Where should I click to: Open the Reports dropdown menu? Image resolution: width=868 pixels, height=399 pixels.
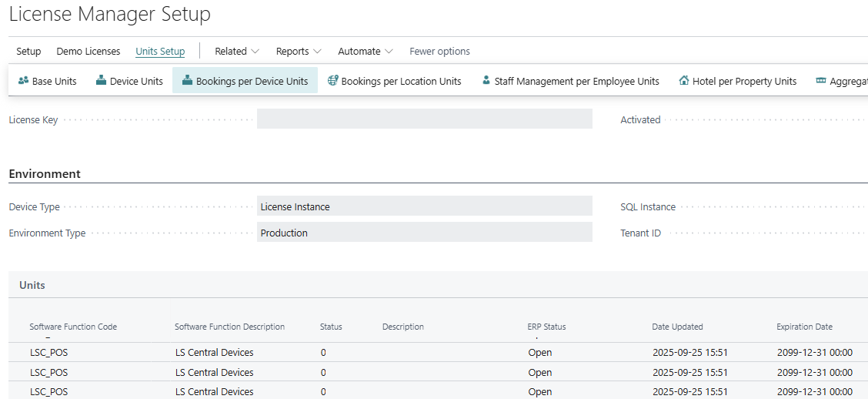point(299,52)
